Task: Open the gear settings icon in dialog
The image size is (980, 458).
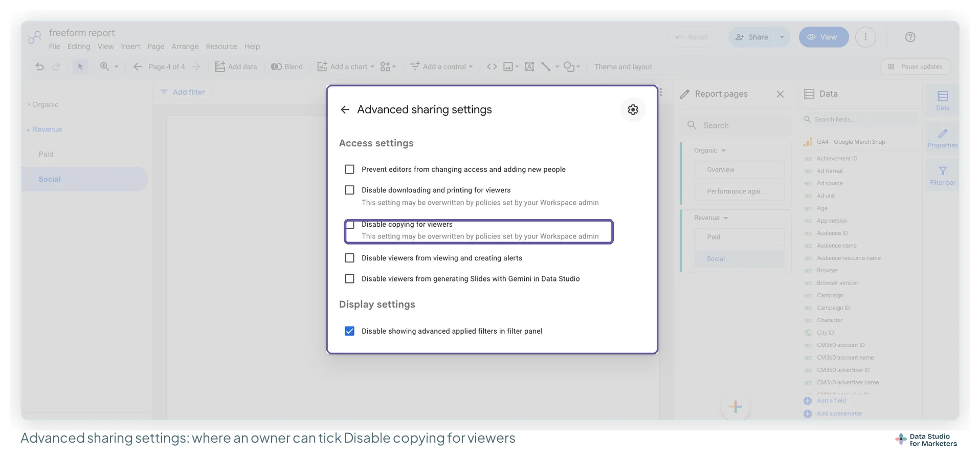Action: point(633,110)
